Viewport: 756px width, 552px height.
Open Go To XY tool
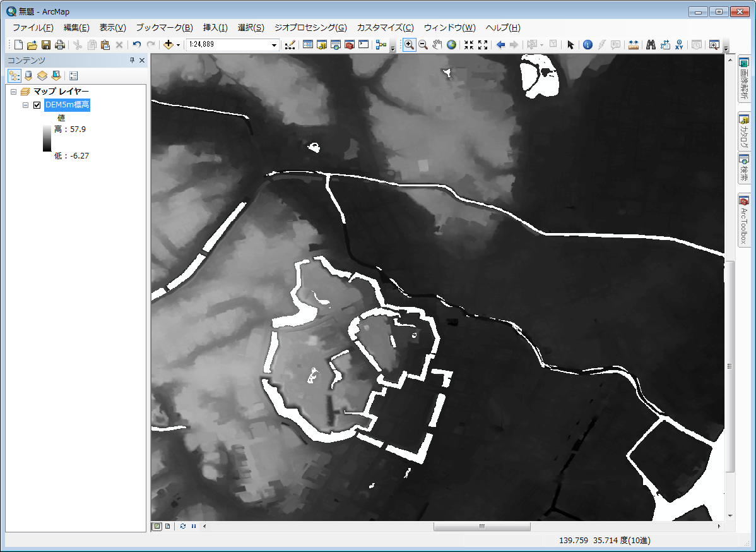click(x=680, y=45)
